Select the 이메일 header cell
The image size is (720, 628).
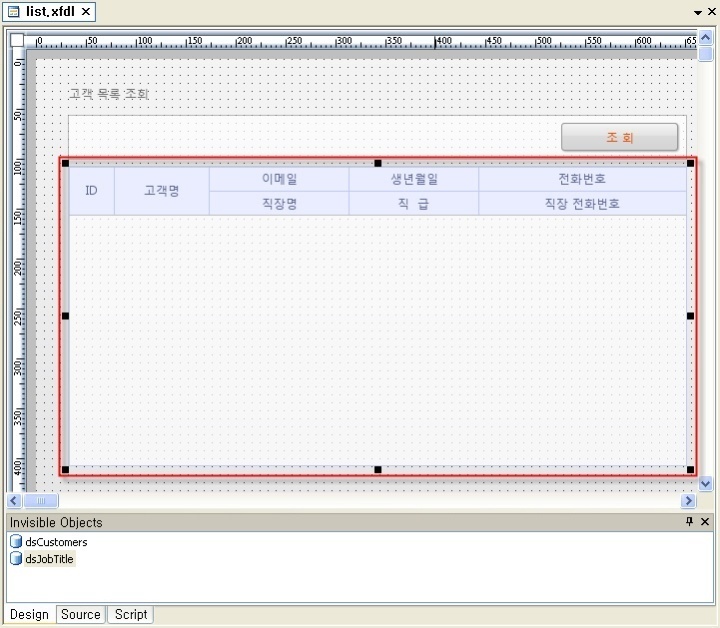pos(279,179)
